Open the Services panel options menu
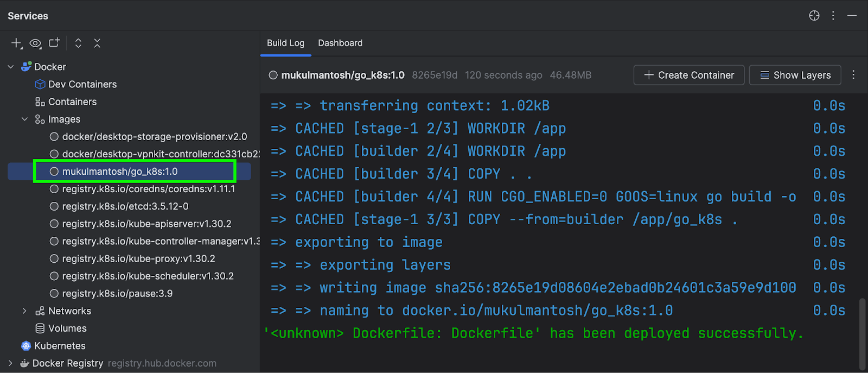The image size is (868, 373). coord(833,16)
